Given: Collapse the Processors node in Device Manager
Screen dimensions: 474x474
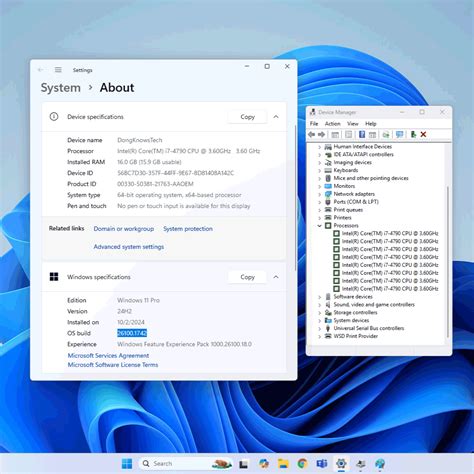Looking at the screenshot, I should tap(319, 226).
